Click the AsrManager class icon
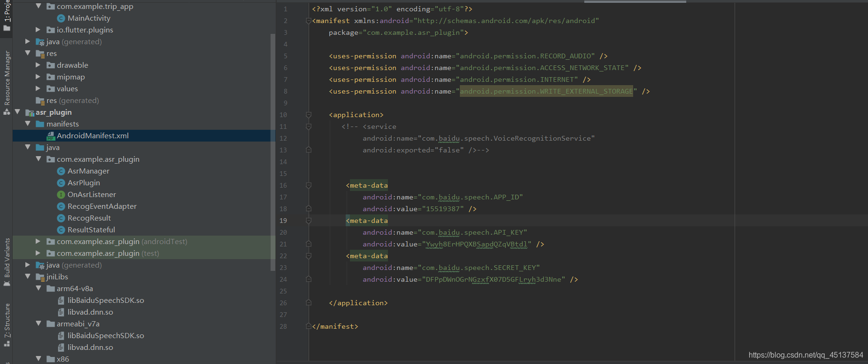The height and width of the screenshot is (364, 868). pos(61,171)
